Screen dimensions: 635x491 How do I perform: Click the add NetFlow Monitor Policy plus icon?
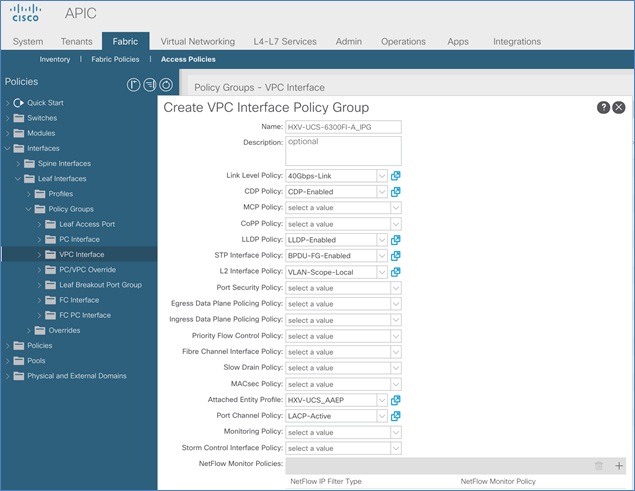tap(619, 466)
